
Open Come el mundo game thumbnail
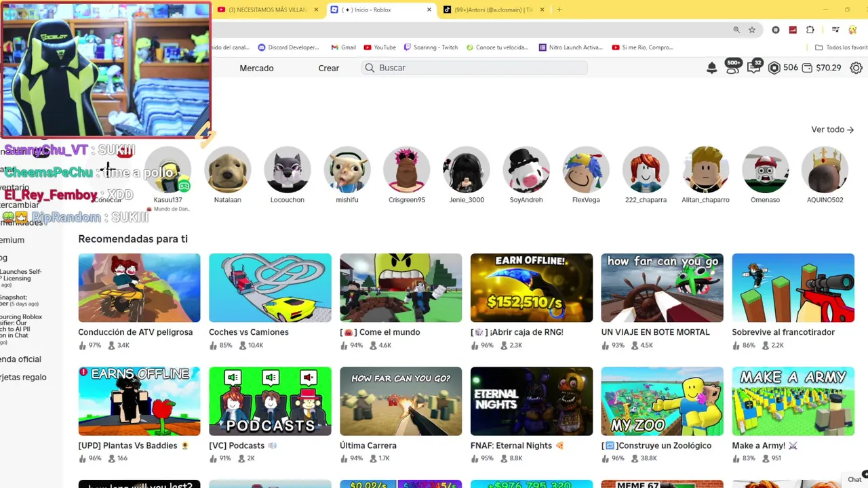click(x=401, y=287)
